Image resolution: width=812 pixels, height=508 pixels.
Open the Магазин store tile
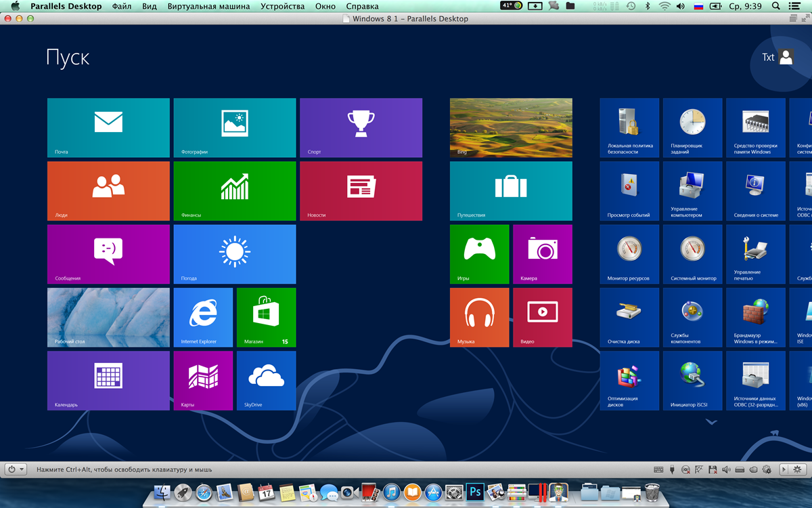pos(267,317)
